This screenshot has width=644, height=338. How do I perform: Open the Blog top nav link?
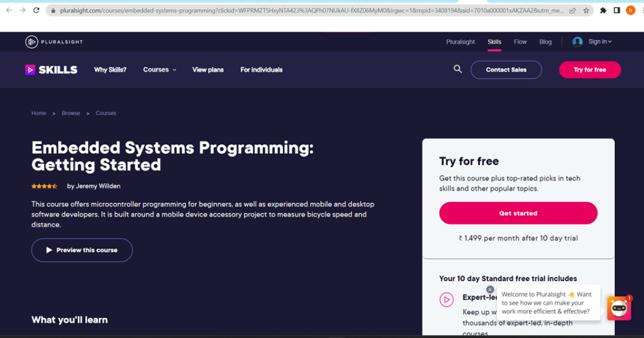(x=545, y=42)
